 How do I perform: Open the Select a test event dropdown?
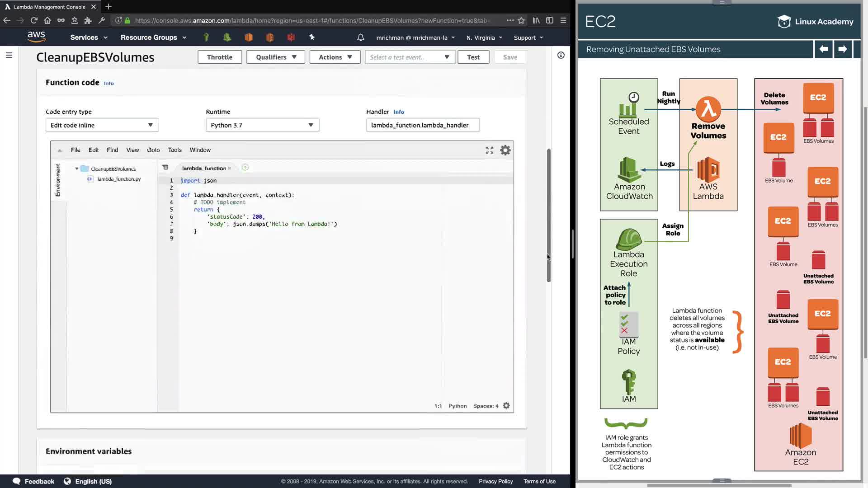click(x=409, y=57)
